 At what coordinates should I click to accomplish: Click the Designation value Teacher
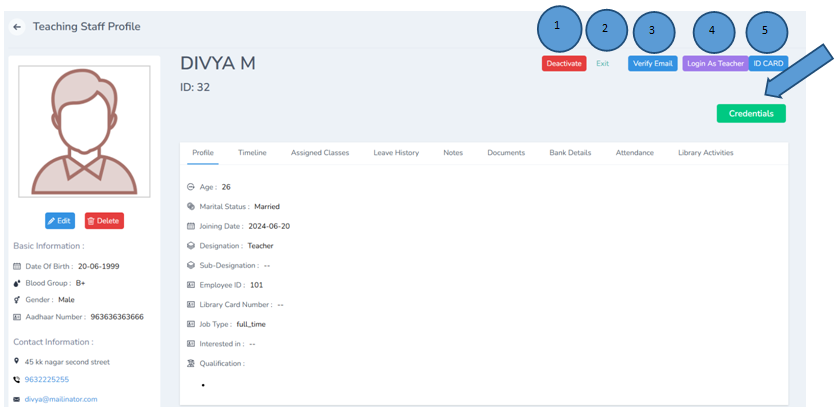point(260,246)
